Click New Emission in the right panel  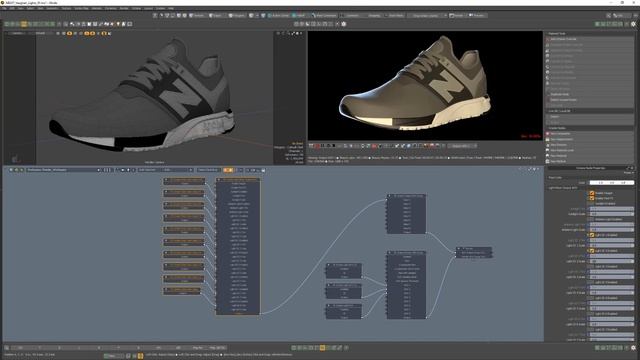point(590,144)
